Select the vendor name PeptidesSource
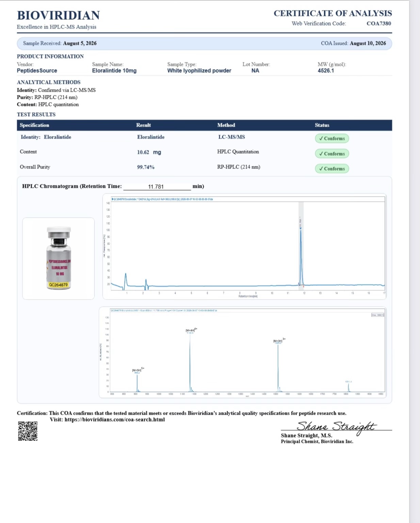 [x=37, y=71]
